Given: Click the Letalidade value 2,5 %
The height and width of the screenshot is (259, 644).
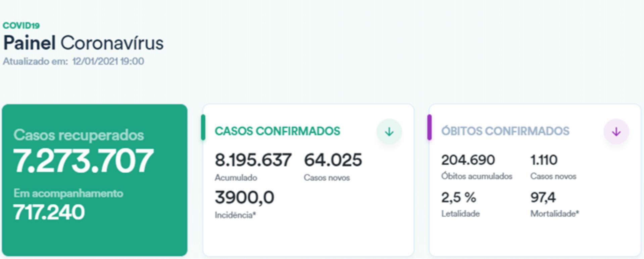Looking at the screenshot, I should (458, 197).
